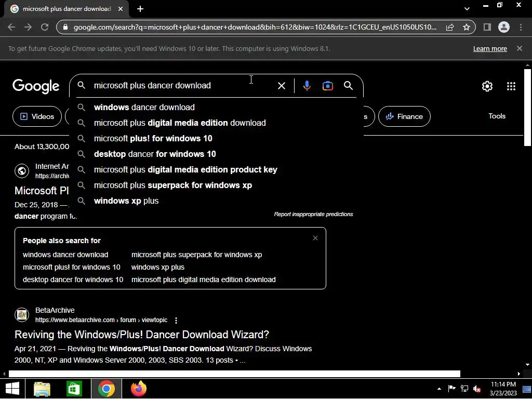Open related search superpack for windows xp

tap(196, 255)
